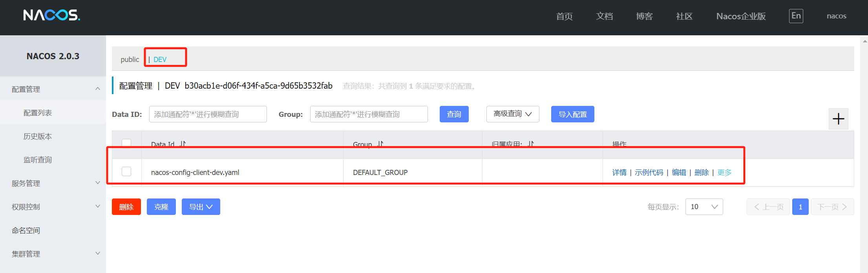868x273 pixels.
Task: Sort by Data Id column arrows
Action: coord(183,144)
